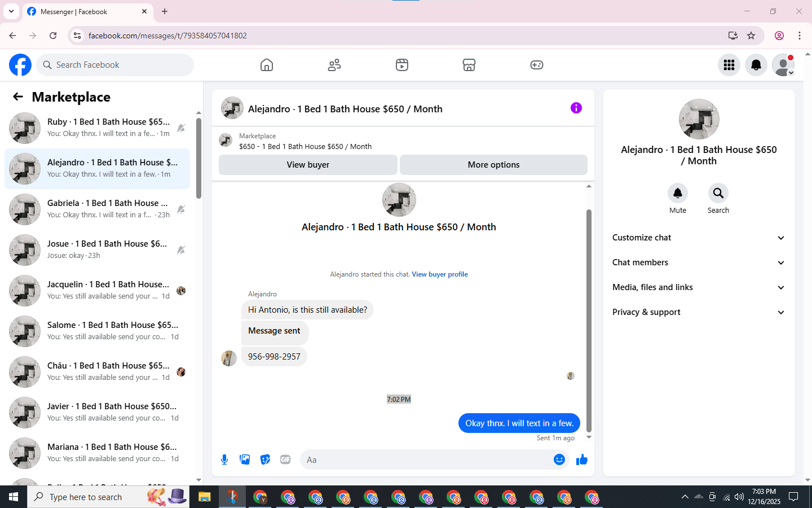The width and height of the screenshot is (812, 508).
Task: Mute this chat with bell button
Action: pyautogui.click(x=678, y=193)
